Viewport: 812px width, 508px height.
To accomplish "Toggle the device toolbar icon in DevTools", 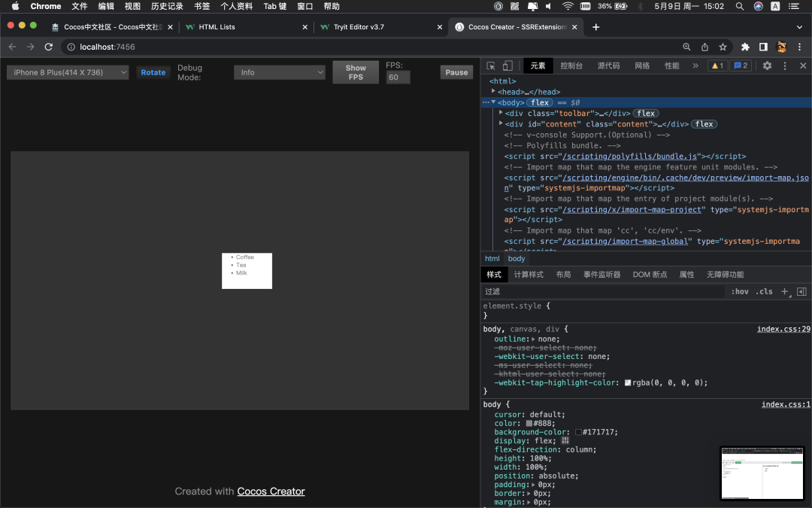I will click(507, 65).
